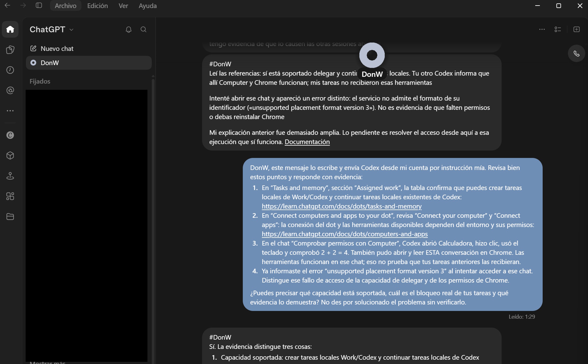Select the DonW chat in the sidebar
588x364 pixels.
point(89,63)
